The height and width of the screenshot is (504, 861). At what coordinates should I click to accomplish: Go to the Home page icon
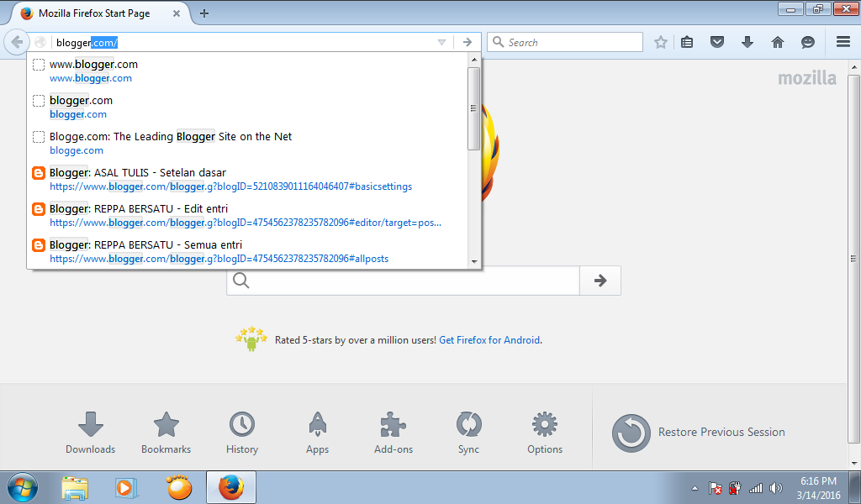[x=778, y=42]
